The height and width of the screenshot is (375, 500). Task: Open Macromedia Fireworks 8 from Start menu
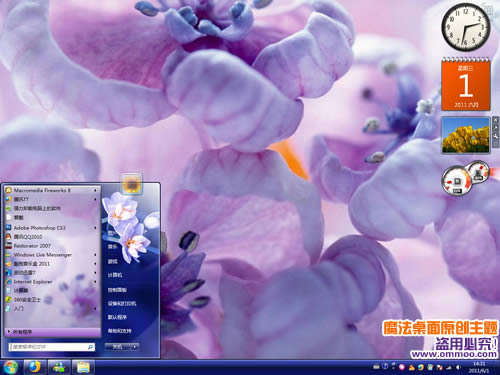52,190
